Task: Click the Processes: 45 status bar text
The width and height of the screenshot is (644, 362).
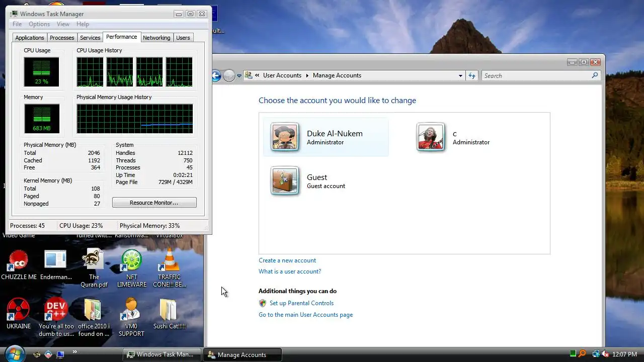Action: tap(27, 226)
